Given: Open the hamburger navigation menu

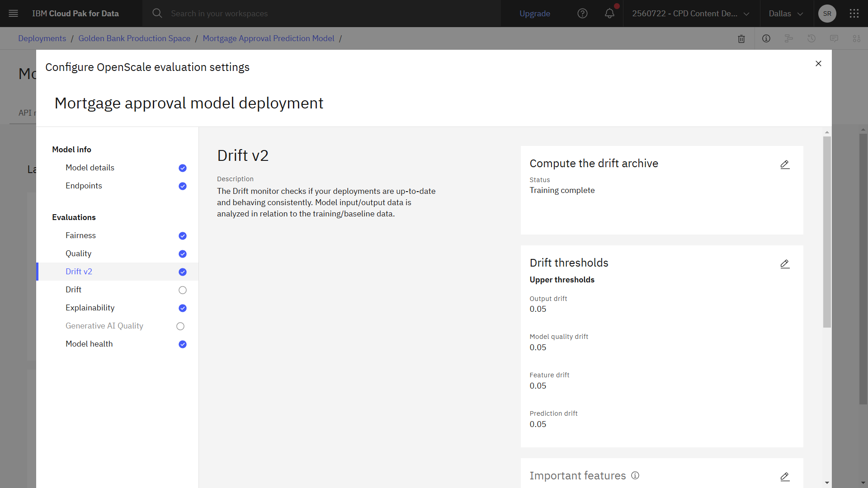Looking at the screenshot, I should (14, 14).
